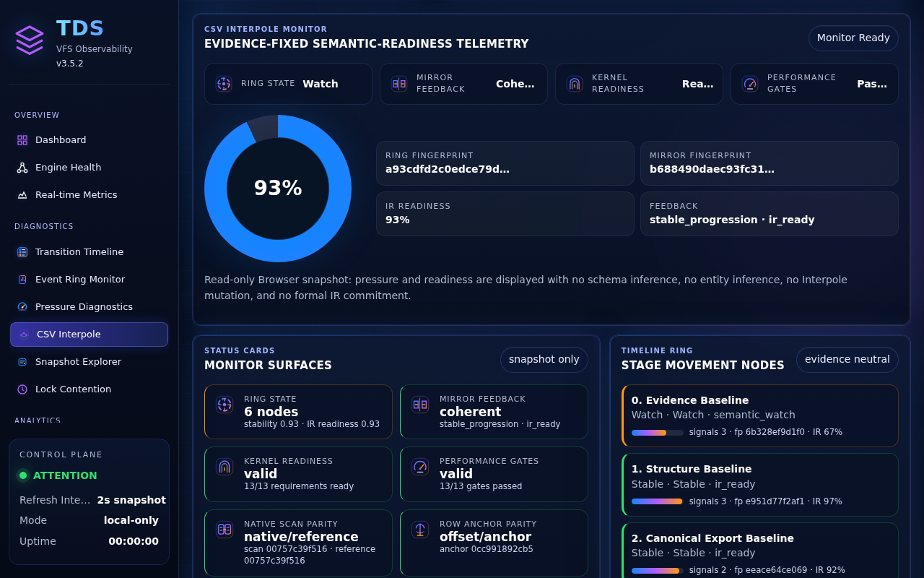Open Snapshot Explorer
The width and height of the screenshot is (924, 578).
[x=89, y=362]
